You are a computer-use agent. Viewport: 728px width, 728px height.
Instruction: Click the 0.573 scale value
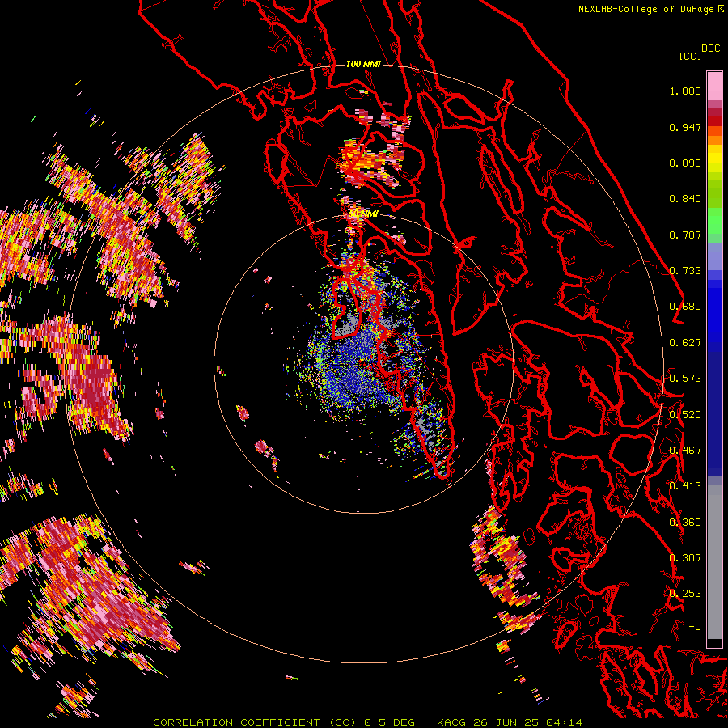click(685, 379)
